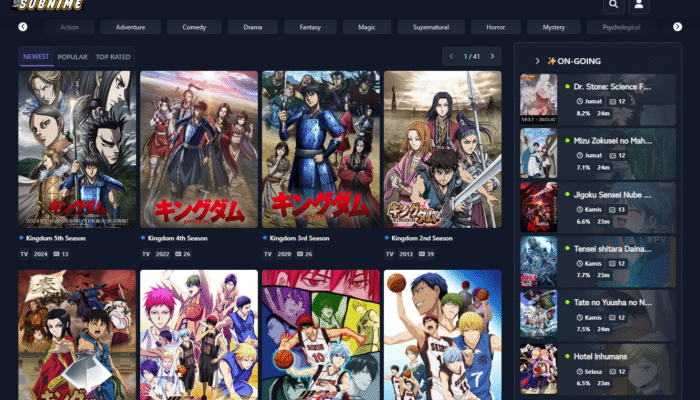This screenshot has width=700, height=400.
Task: Open the search icon in header
Action: coord(613,5)
